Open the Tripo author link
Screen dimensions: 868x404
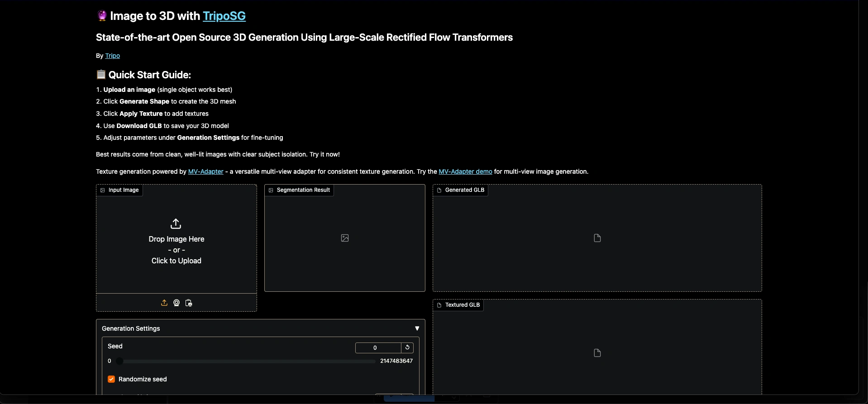pyautogui.click(x=112, y=56)
